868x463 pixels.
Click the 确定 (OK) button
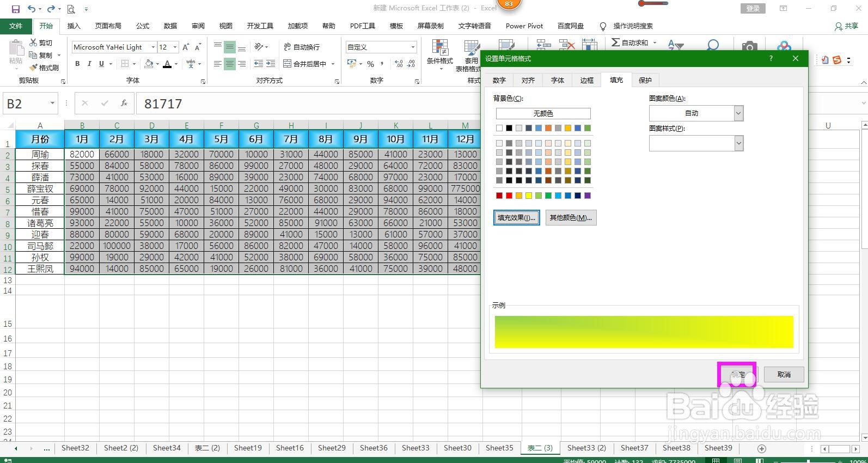pos(738,374)
